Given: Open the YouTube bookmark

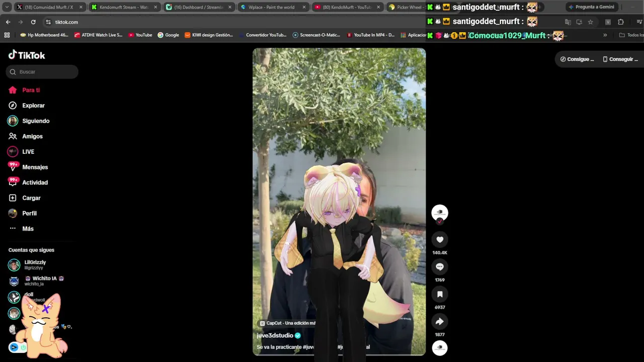Looking at the screenshot, I should (140, 35).
